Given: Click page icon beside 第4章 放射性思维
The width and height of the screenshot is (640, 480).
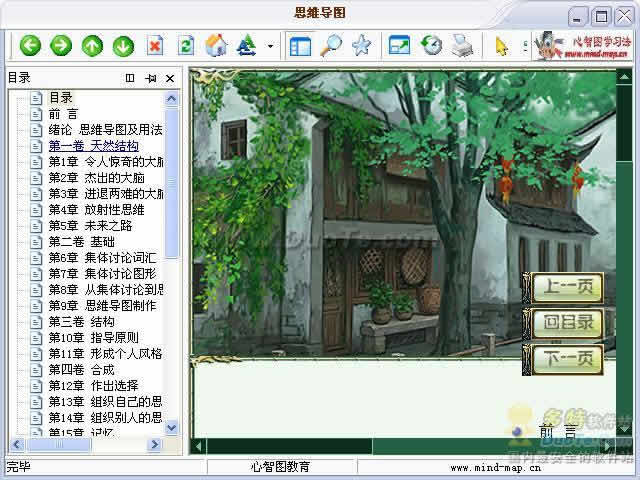Looking at the screenshot, I should coord(36,210).
